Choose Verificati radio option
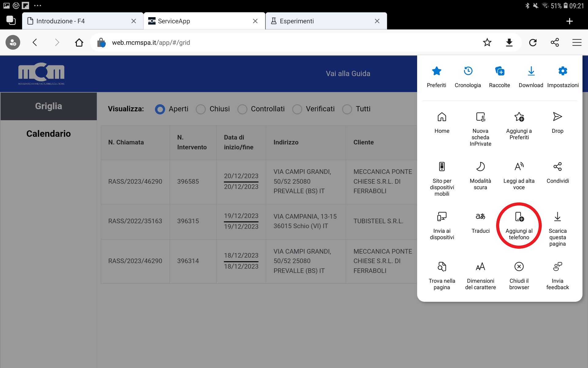The height and width of the screenshot is (368, 588). 297,109
